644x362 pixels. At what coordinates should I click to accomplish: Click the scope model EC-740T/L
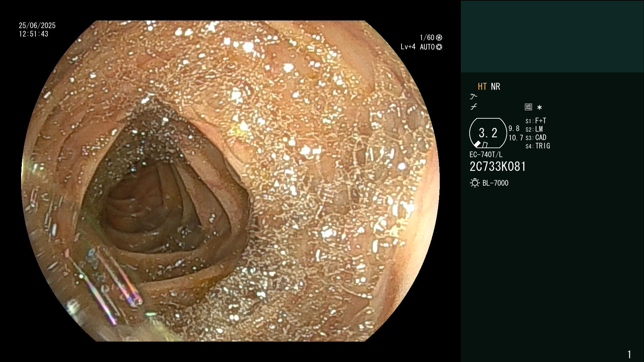[x=486, y=155]
